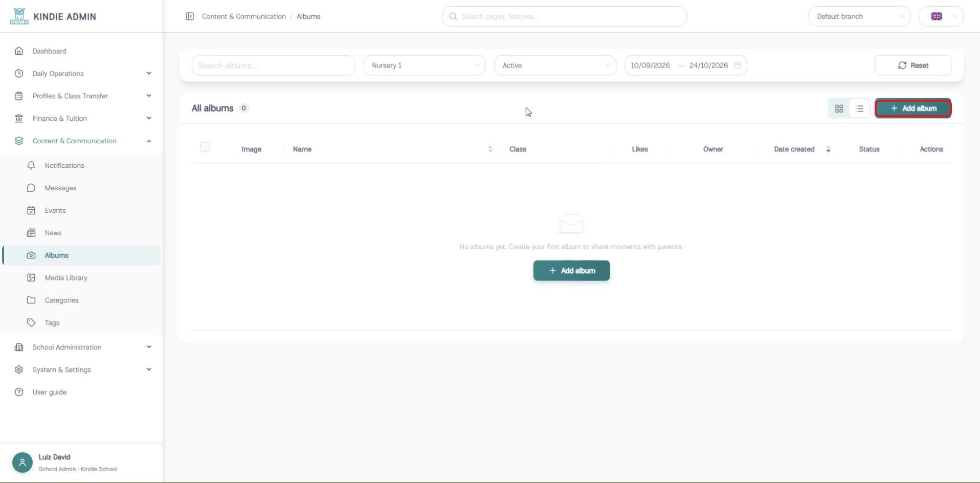Focus the global Search pages, features box
The height and width of the screenshot is (483, 980).
(564, 16)
